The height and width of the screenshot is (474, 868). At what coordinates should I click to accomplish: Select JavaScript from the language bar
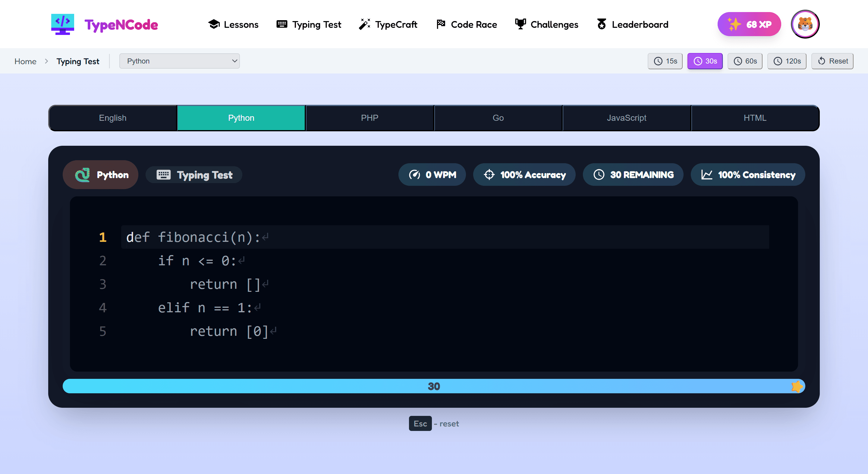pyautogui.click(x=626, y=117)
